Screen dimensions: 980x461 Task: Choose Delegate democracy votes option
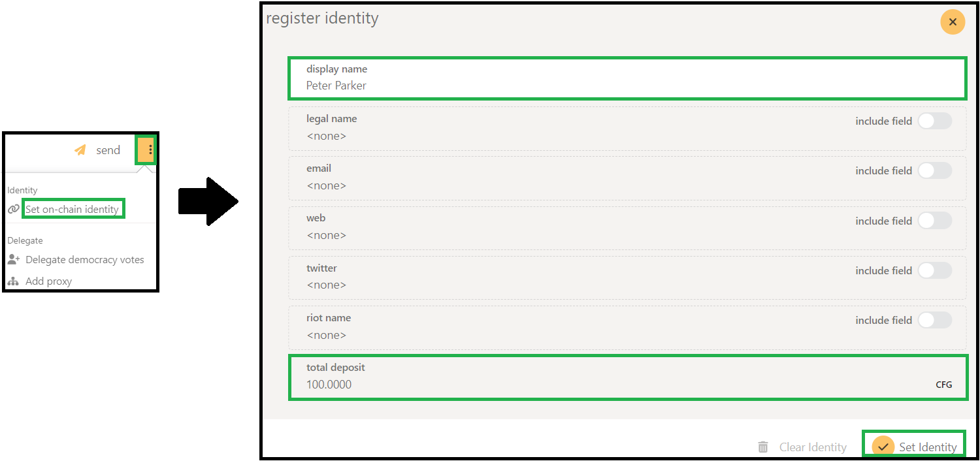[85, 259]
